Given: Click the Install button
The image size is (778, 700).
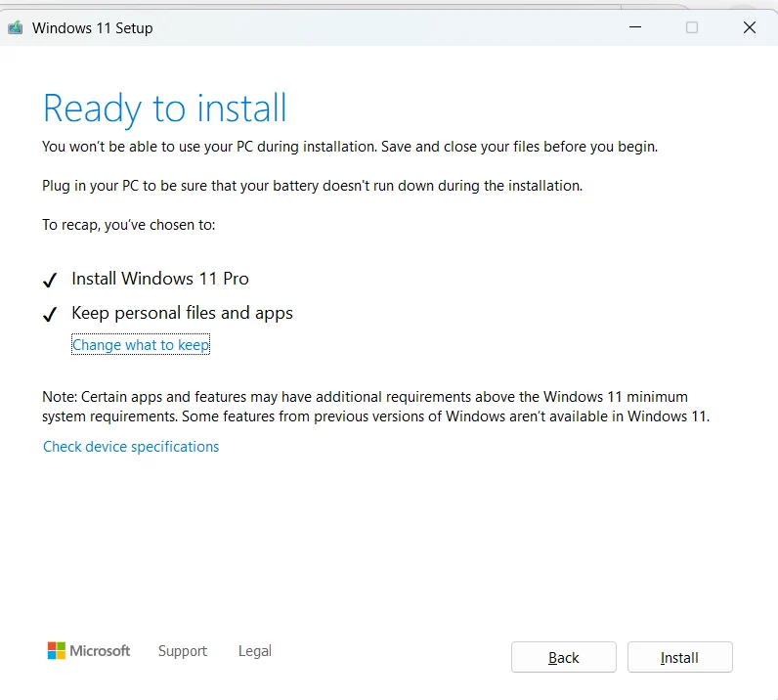Looking at the screenshot, I should coord(679,657).
